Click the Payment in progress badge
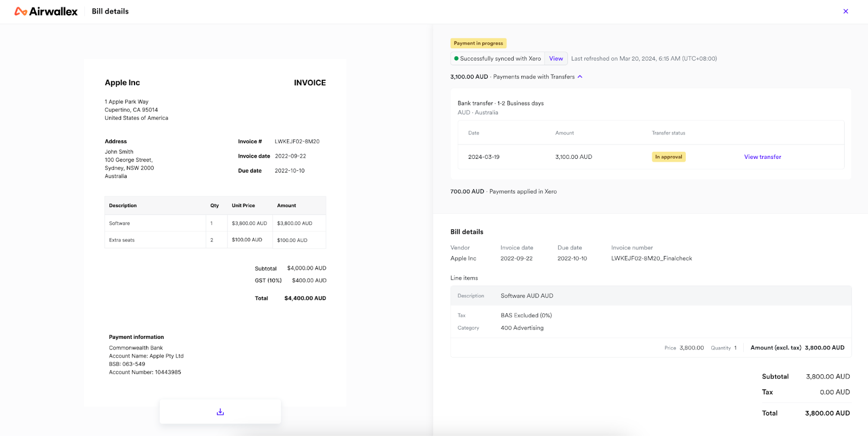868x436 pixels. click(x=478, y=43)
